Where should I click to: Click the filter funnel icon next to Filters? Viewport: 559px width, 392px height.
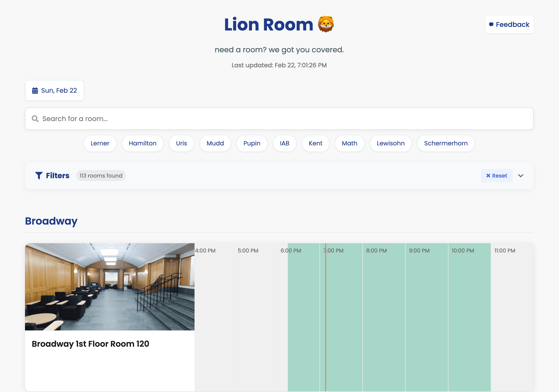pos(39,175)
